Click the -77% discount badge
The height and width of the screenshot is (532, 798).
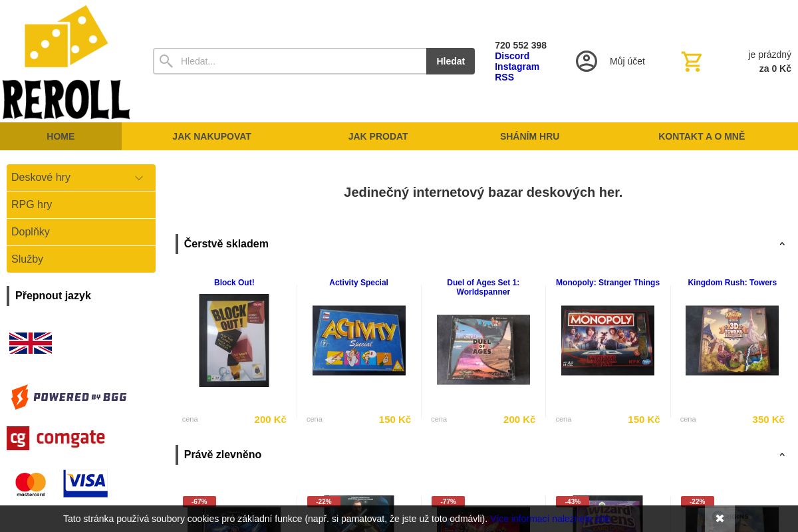(x=448, y=501)
